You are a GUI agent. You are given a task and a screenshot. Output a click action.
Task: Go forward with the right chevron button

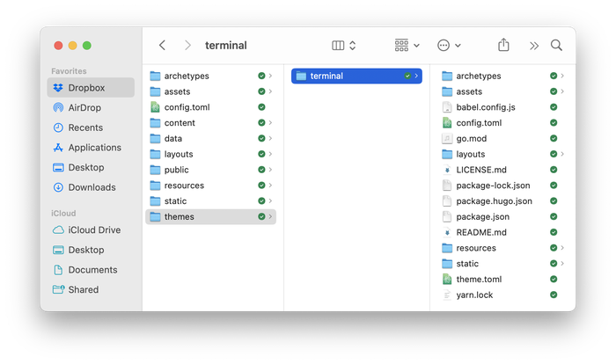click(187, 46)
